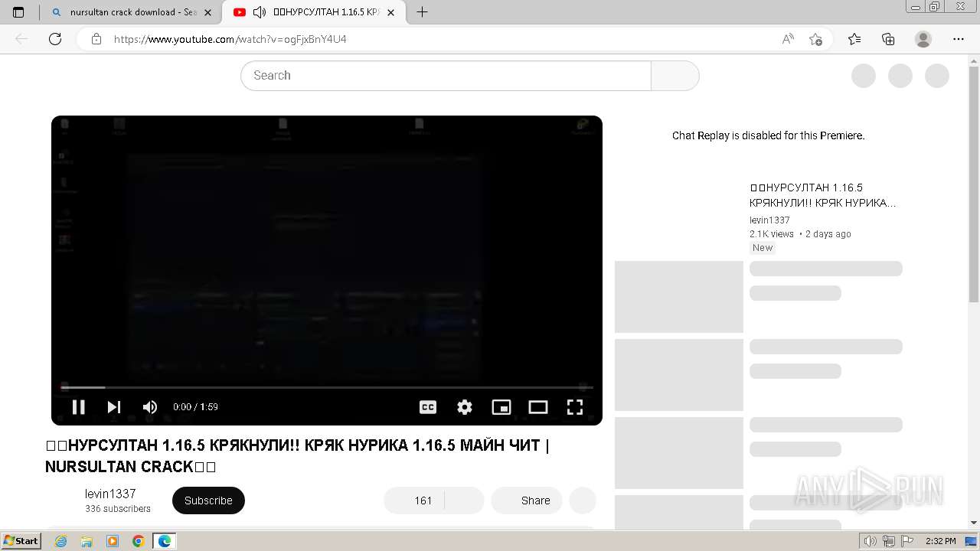Click the New badge on suggested video

coord(763,248)
